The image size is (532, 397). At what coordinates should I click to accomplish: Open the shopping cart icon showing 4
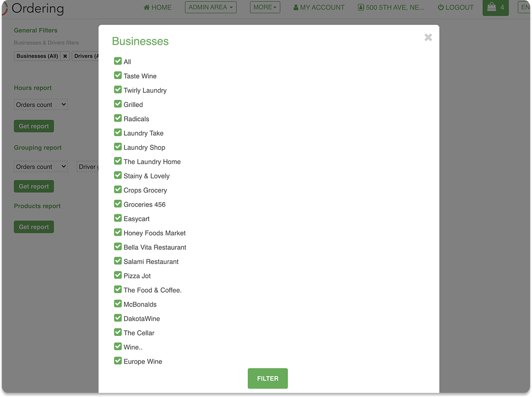(496, 7)
